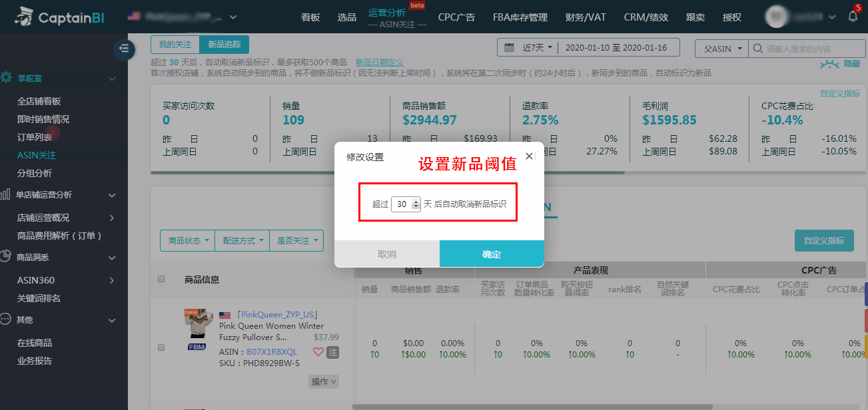Viewport: 868px width, 410px height.
Task: Open the notification bell
Action: [853, 17]
